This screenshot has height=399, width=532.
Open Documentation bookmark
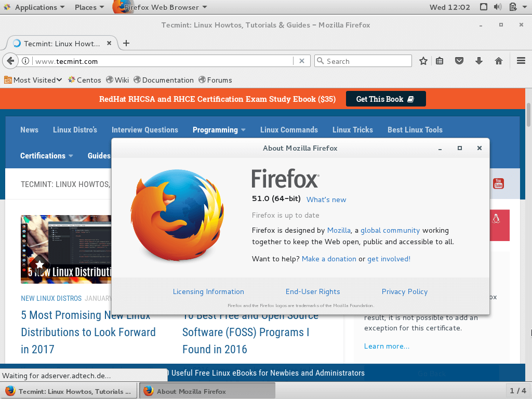164,80
